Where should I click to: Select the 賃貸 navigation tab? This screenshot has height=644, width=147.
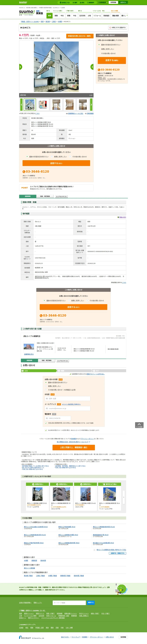pyautogui.click(x=49, y=15)
